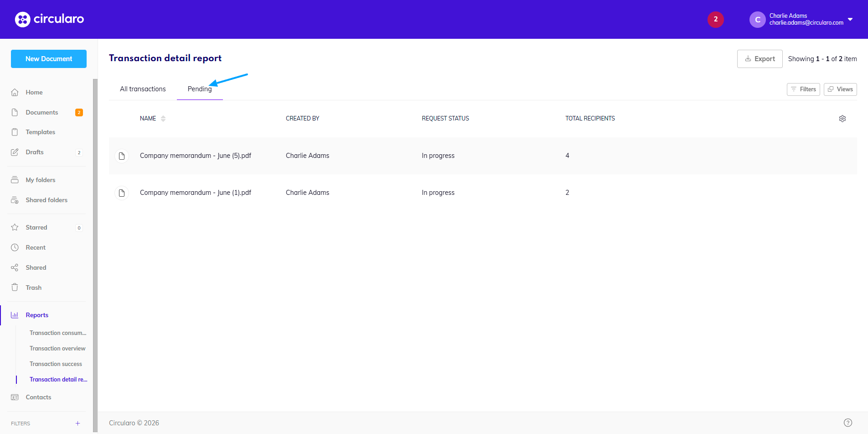Image resolution: width=868 pixels, height=434 pixels.
Task: Click the document icon for June (1).pdf
Action: 122,193
